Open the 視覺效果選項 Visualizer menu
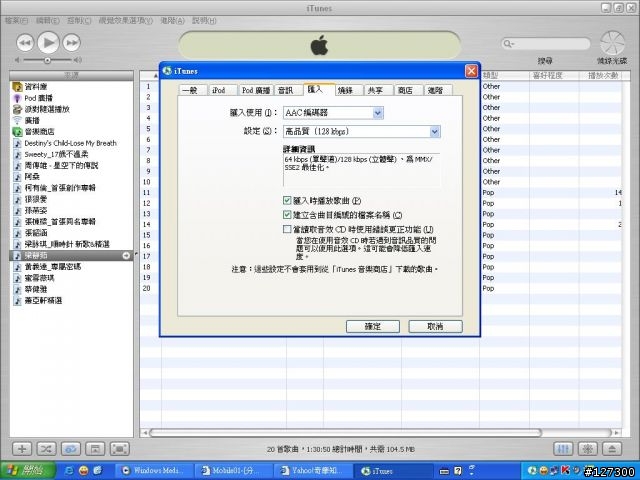Viewport: 640px width, 480px height. [126, 20]
